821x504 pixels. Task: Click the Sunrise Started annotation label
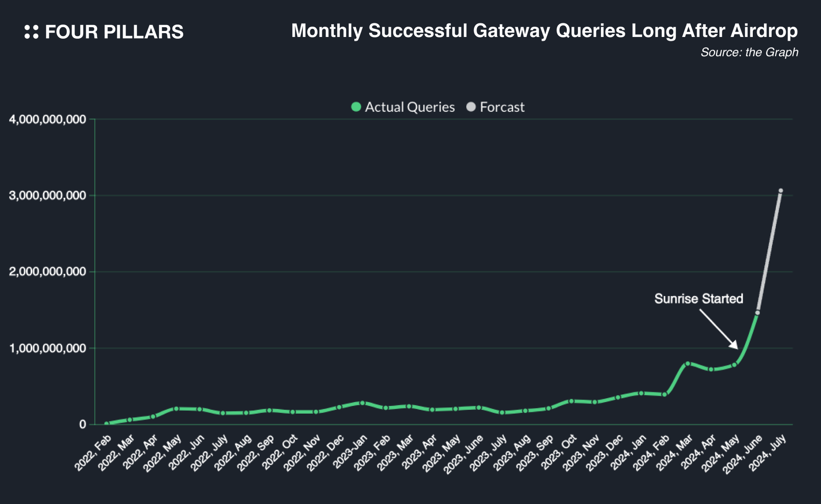(x=698, y=299)
